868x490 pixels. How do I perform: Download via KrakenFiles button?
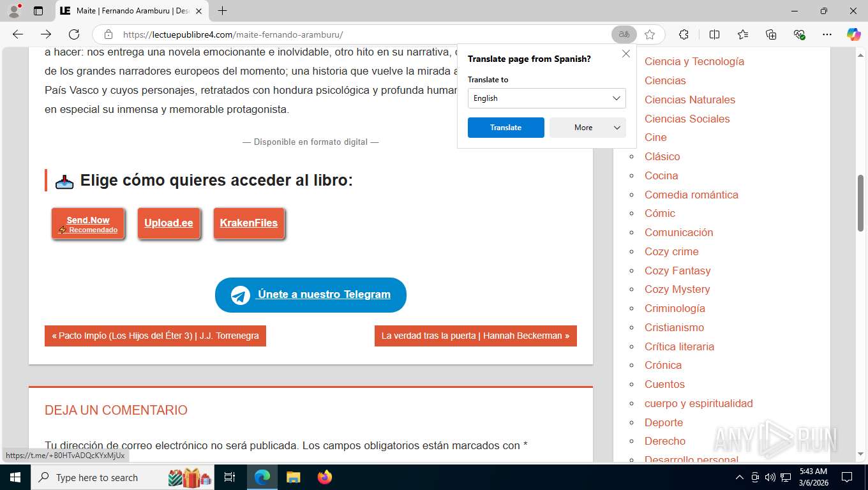coord(249,223)
